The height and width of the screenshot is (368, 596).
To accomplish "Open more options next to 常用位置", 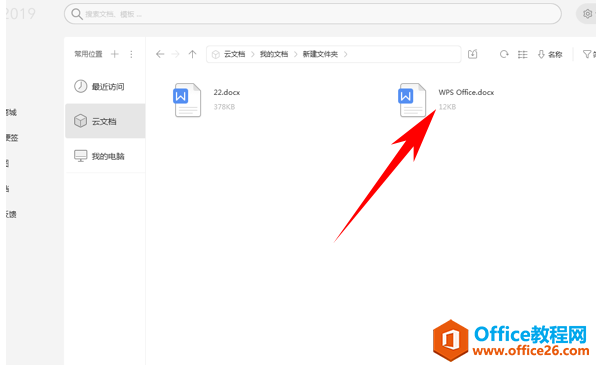I will point(131,54).
